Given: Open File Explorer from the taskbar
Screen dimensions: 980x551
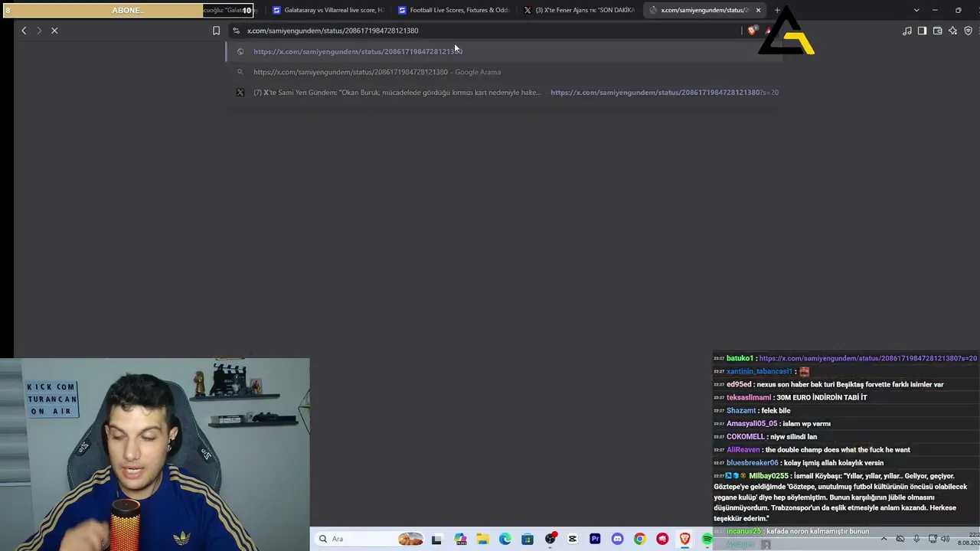Looking at the screenshot, I should tap(482, 539).
